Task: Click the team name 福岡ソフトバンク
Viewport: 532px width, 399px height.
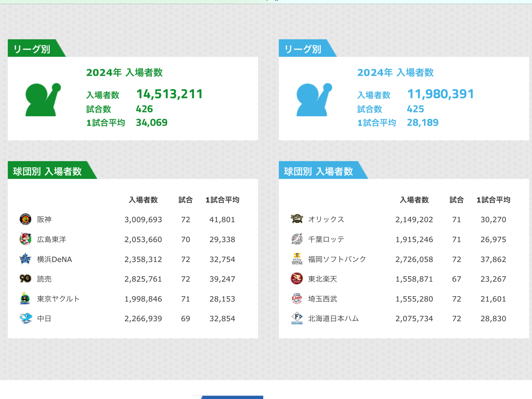Action: coord(337,259)
